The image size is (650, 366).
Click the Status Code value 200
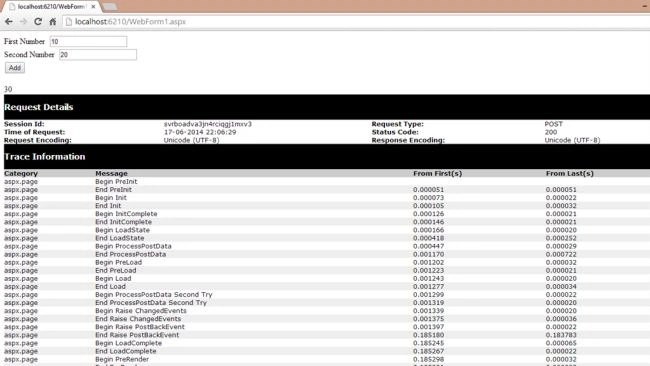[551, 132]
